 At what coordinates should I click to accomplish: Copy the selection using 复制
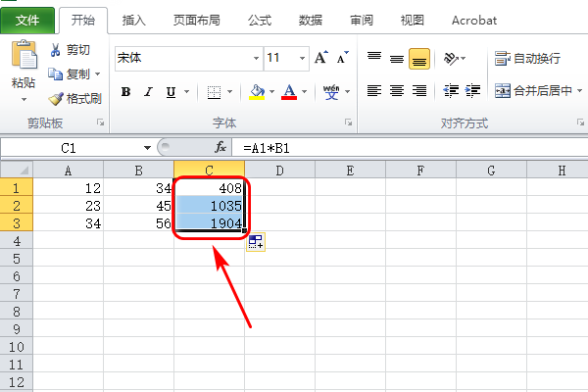[70, 74]
